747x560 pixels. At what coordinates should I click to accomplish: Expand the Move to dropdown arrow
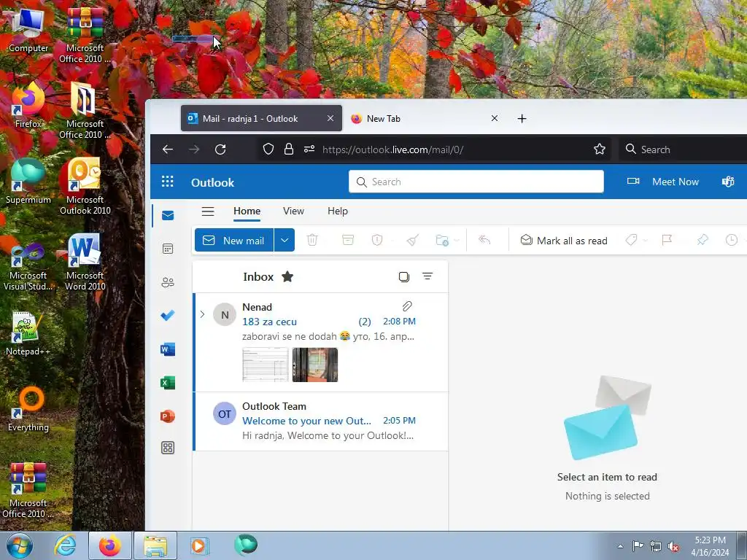457,241
